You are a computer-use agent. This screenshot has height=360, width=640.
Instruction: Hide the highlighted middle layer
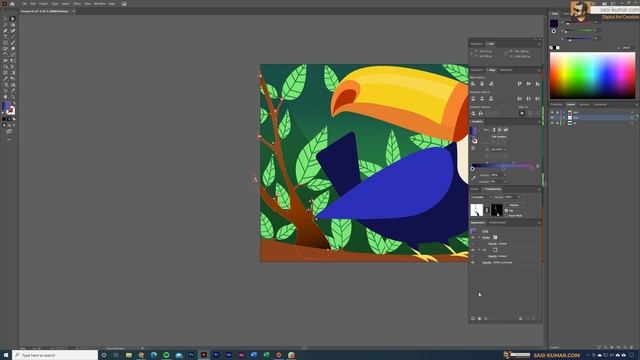[552, 117]
